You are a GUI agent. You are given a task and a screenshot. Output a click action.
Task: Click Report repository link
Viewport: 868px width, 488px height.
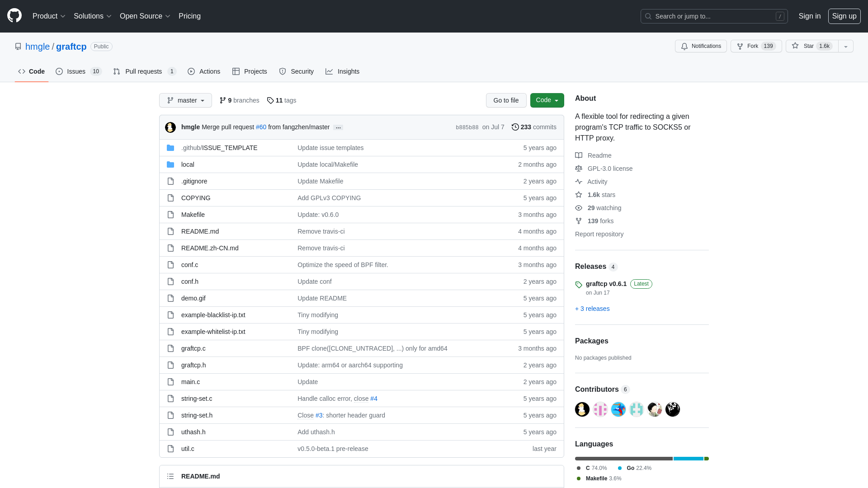(x=599, y=234)
